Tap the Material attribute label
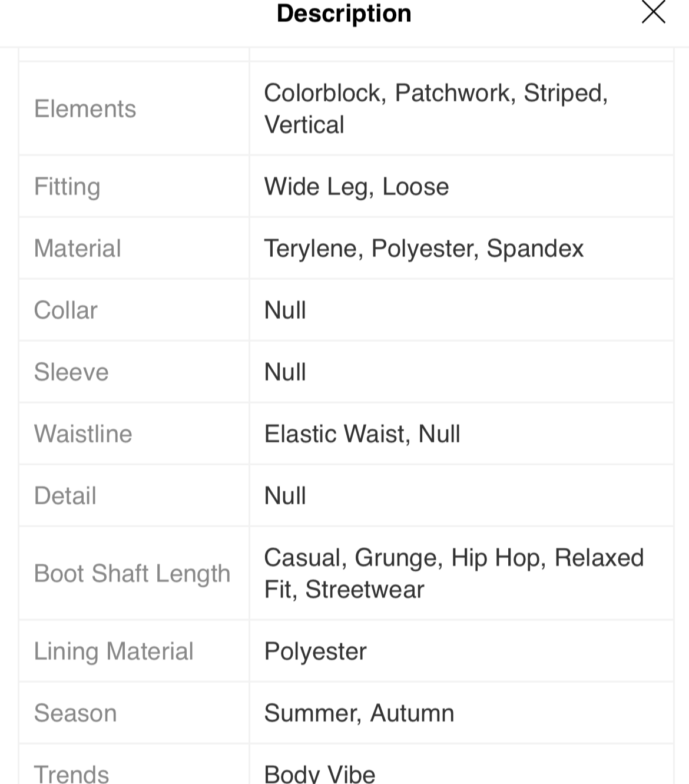Viewport: 689px width, 784px height. [77, 248]
